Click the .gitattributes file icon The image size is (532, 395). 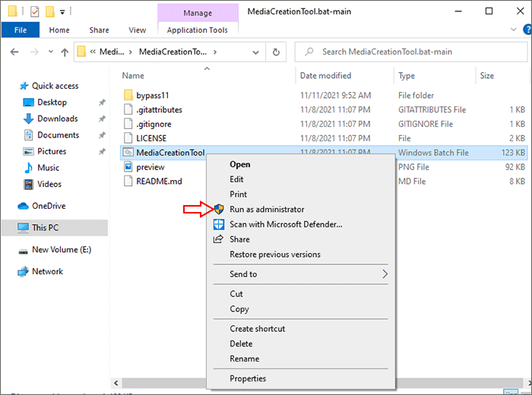pos(128,109)
